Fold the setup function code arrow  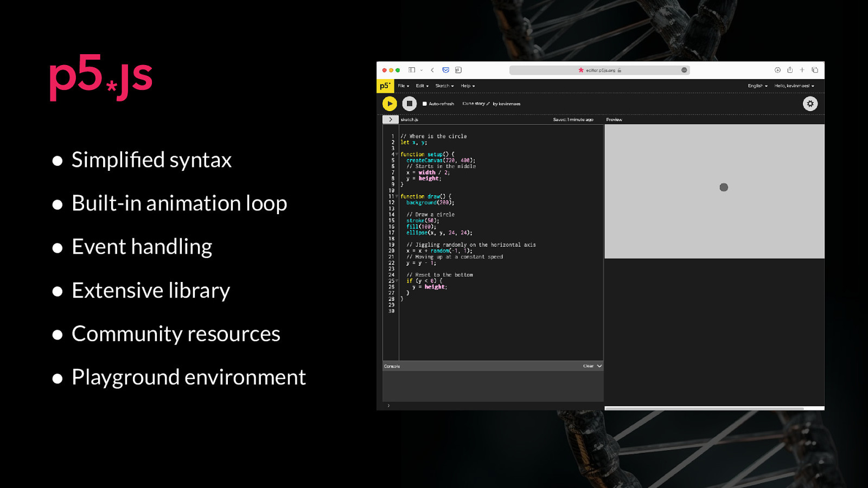pos(397,155)
